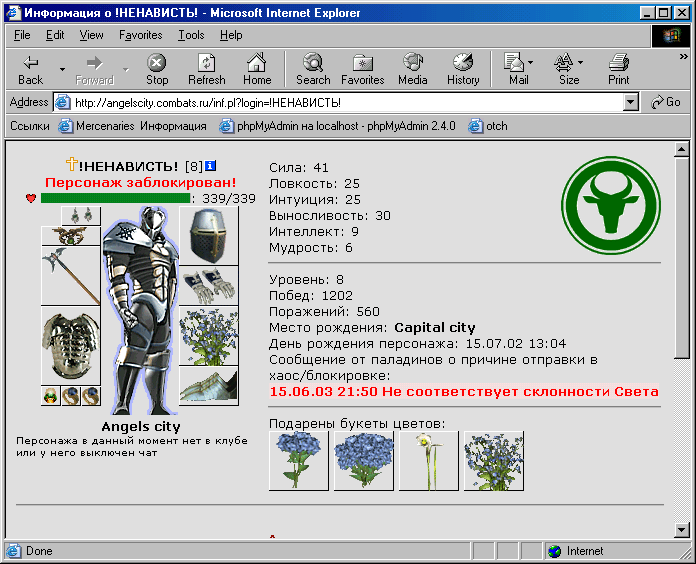Click the red block reason message
The image size is (696, 564).
[464, 391]
